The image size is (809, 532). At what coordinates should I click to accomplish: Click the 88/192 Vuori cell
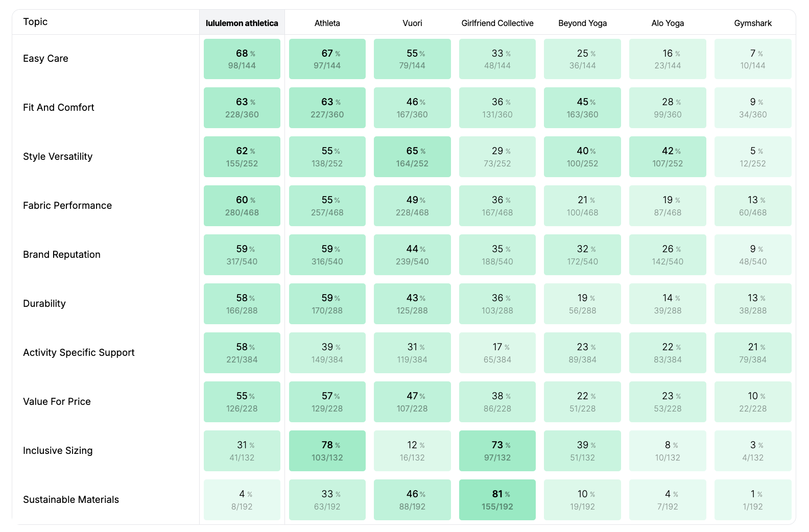point(412,500)
